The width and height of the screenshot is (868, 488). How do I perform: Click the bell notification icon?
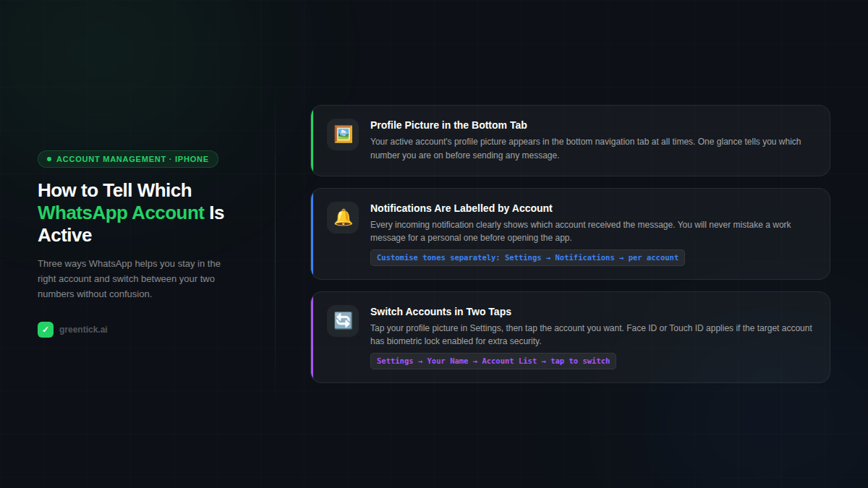[x=343, y=218]
